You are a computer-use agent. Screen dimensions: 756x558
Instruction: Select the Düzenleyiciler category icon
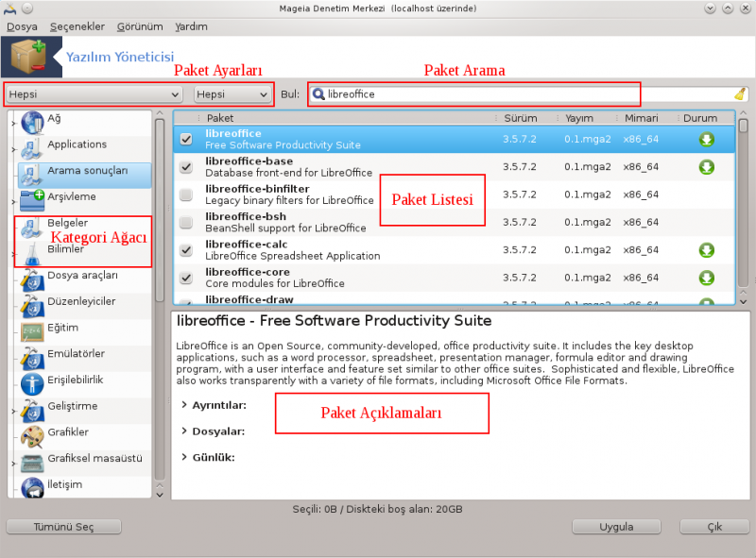tap(32, 306)
